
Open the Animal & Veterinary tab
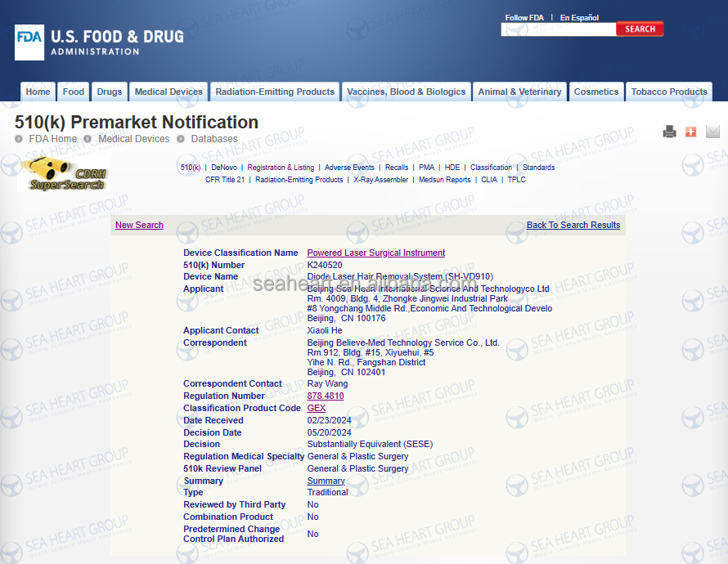click(519, 92)
